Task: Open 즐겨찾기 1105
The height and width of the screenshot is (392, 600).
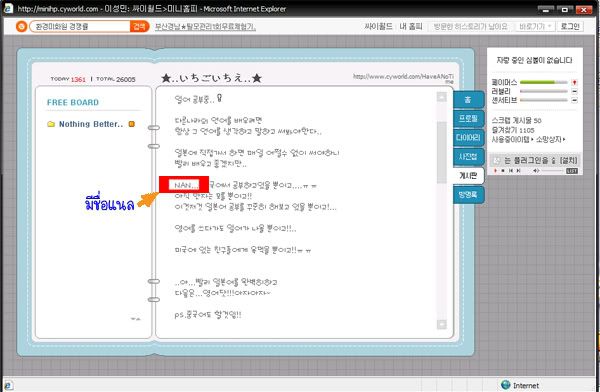Action: coord(513,130)
